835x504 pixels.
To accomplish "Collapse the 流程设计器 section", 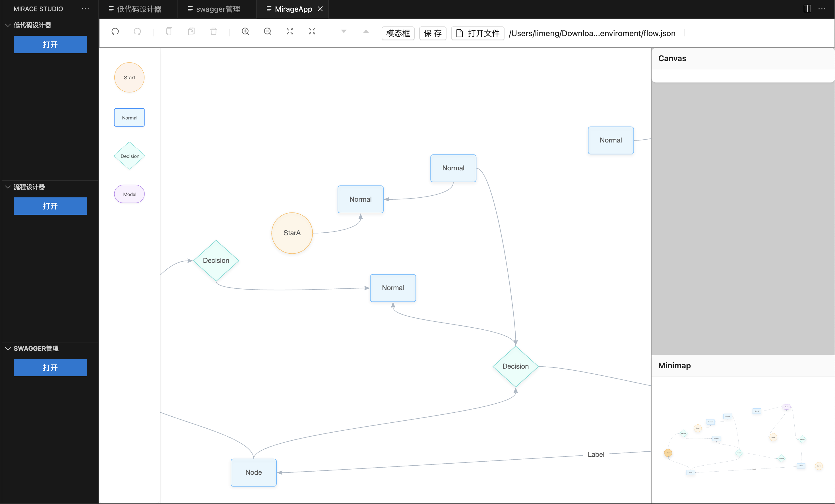I will point(8,187).
